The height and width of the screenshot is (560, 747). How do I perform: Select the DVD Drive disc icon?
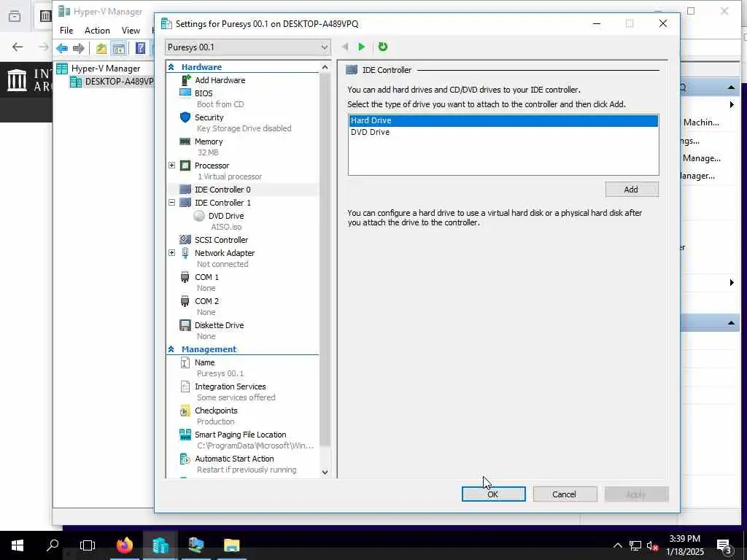199,216
